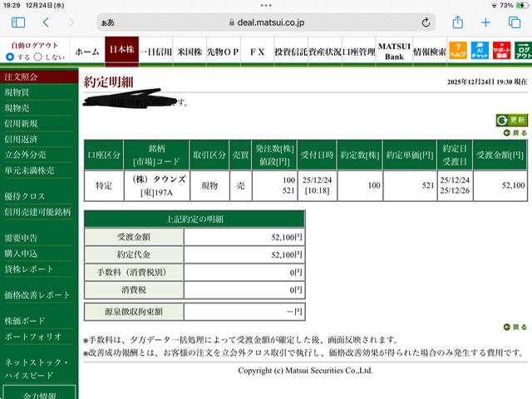Open the red サポート動画 icon
532x399 pixels.
tap(502, 51)
